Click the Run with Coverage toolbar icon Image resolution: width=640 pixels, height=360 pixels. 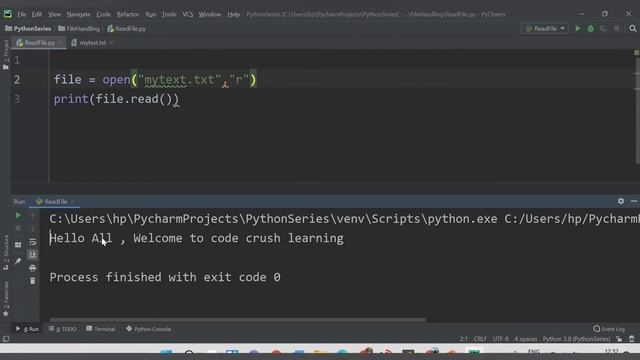(x=603, y=29)
